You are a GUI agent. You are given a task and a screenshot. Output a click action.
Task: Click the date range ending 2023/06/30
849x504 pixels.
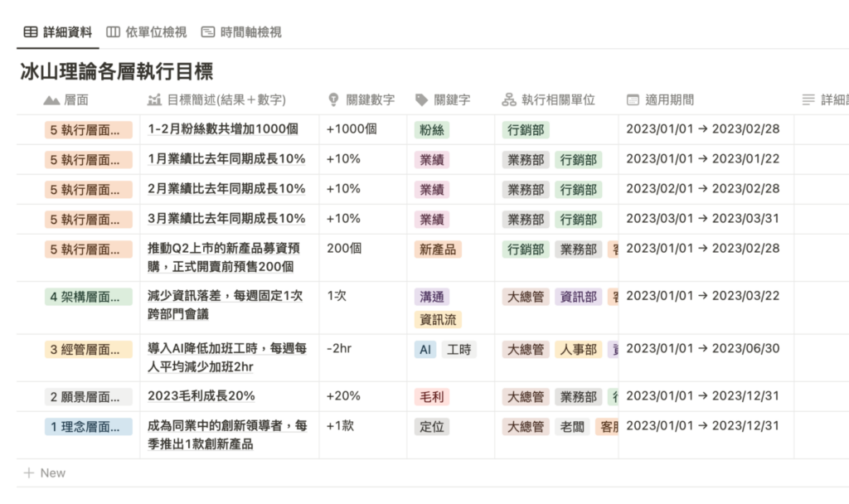pos(702,349)
